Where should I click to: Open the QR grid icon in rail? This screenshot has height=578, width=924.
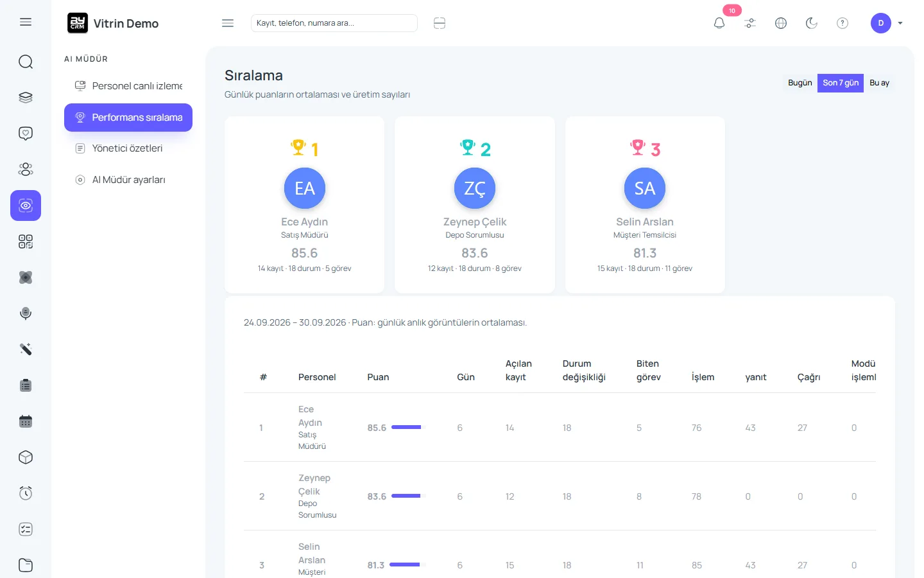[26, 241]
